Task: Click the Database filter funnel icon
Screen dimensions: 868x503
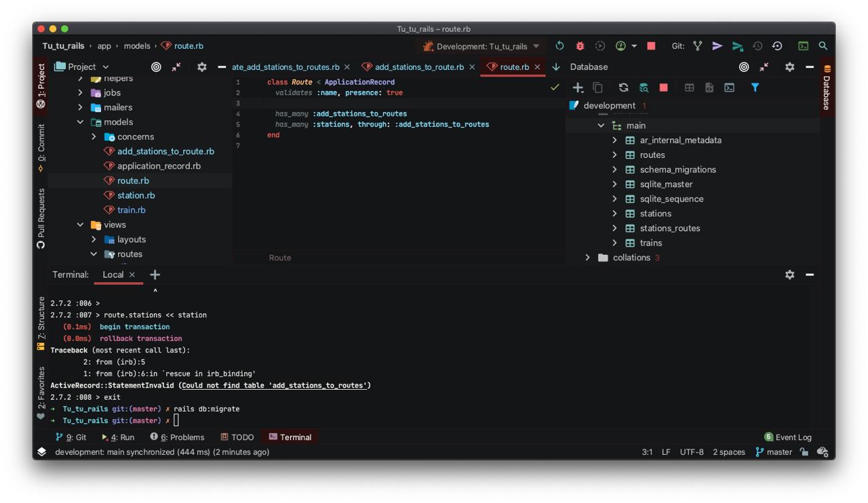Action: (755, 87)
